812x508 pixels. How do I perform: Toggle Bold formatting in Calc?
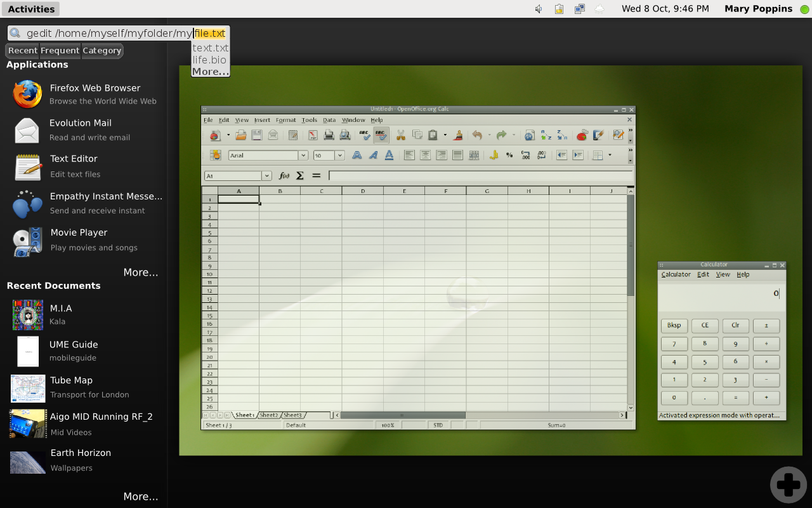click(357, 155)
